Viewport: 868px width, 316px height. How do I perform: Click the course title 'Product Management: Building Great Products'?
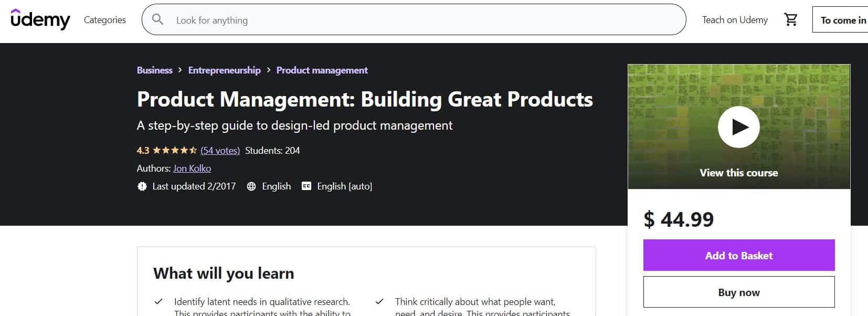(365, 99)
